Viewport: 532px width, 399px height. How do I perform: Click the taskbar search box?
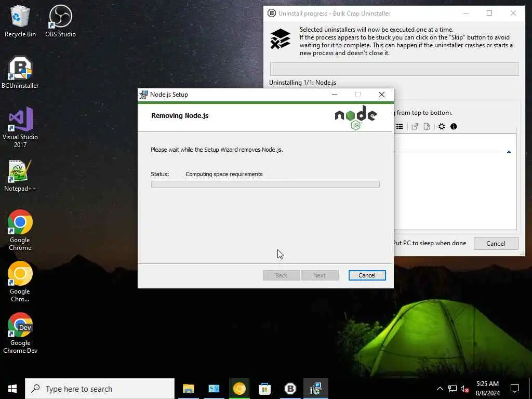pos(100,389)
